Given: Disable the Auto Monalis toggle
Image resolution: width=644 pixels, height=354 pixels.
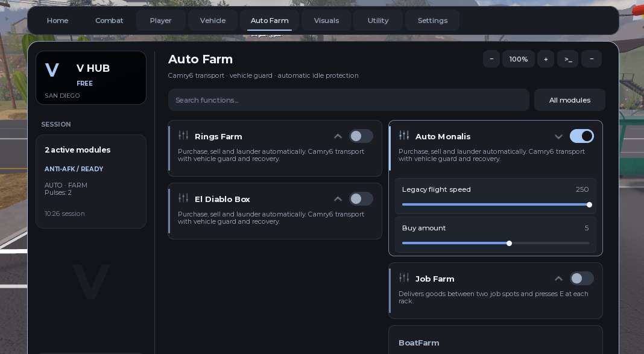Looking at the screenshot, I should click(x=581, y=136).
